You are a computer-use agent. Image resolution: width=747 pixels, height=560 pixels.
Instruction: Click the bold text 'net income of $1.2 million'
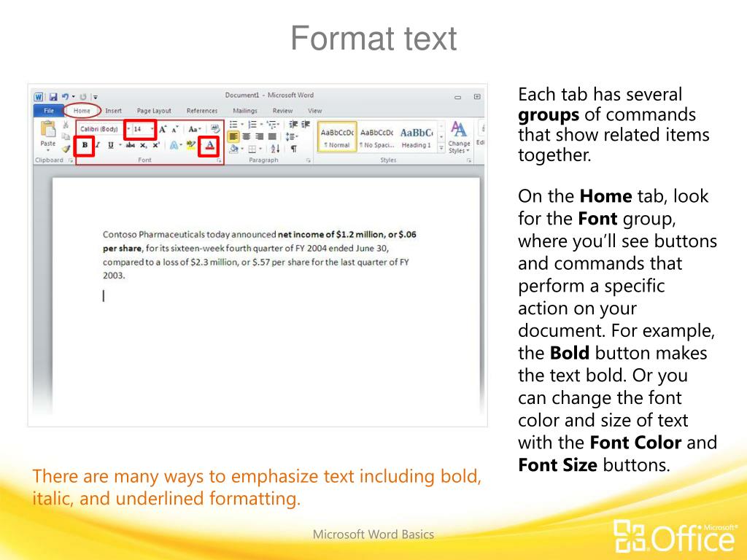click(x=331, y=234)
